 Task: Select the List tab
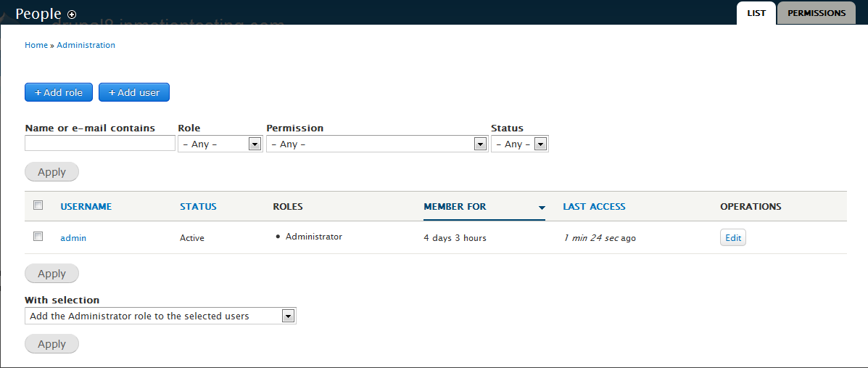[756, 13]
